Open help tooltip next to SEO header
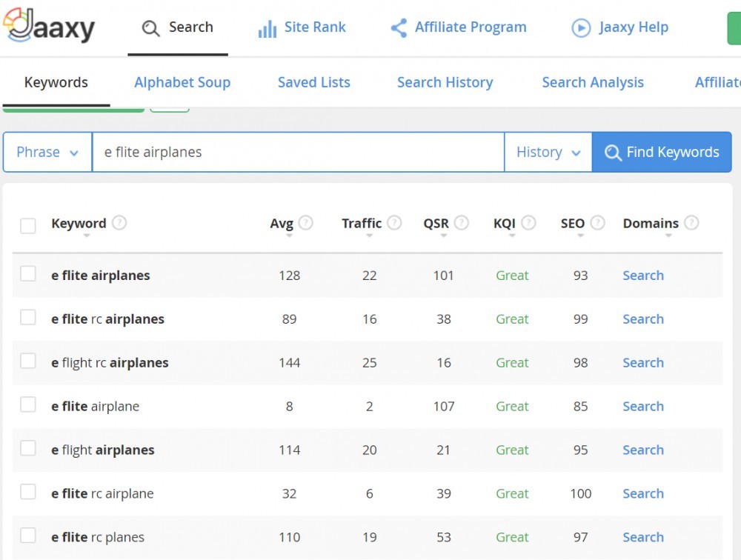The height and width of the screenshot is (560, 741). click(x=597, y=222)
